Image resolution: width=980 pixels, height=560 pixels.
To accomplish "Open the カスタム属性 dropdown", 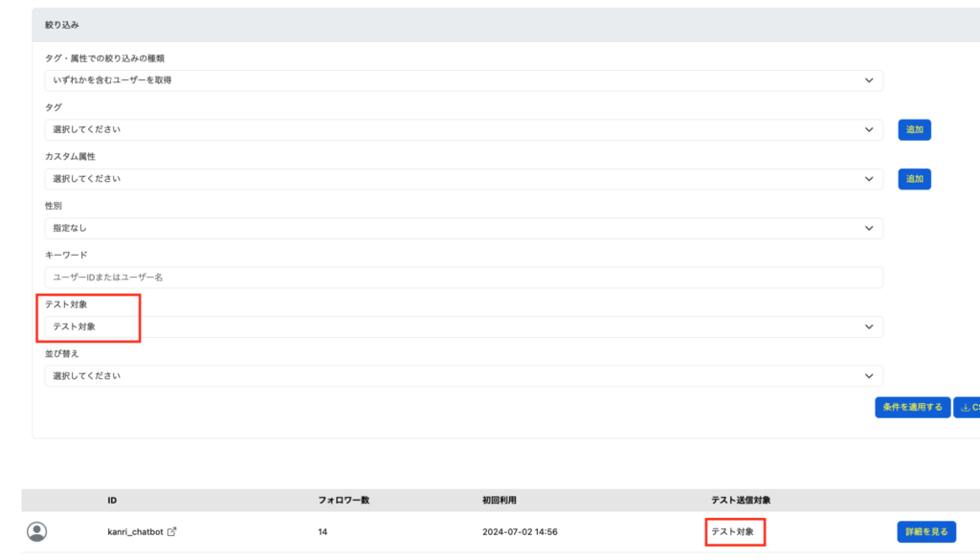I will 463,179.
